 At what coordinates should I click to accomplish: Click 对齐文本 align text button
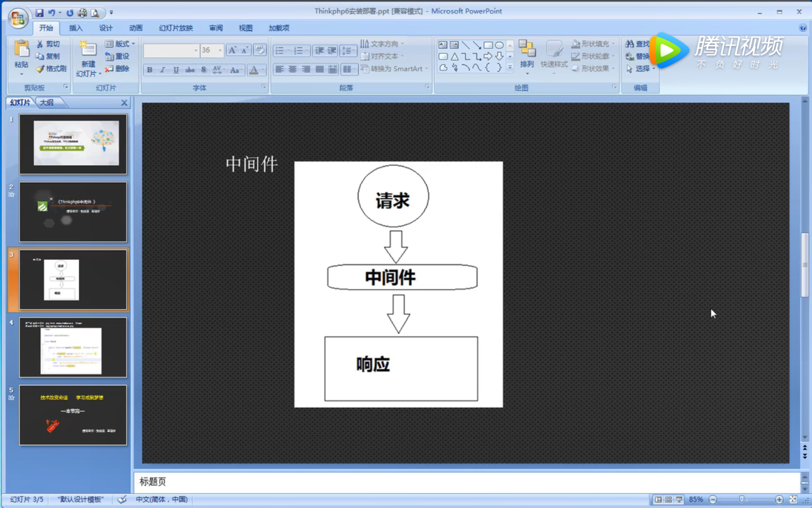coord(382,56)
